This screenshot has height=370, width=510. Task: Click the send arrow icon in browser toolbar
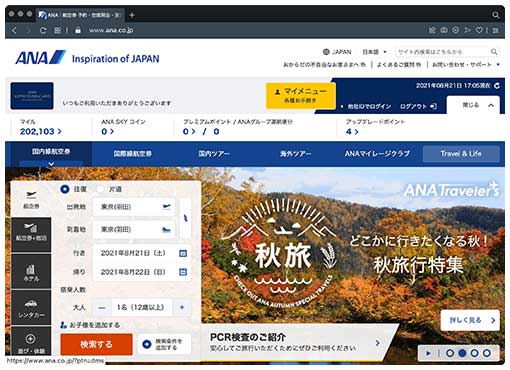point(468,30)
